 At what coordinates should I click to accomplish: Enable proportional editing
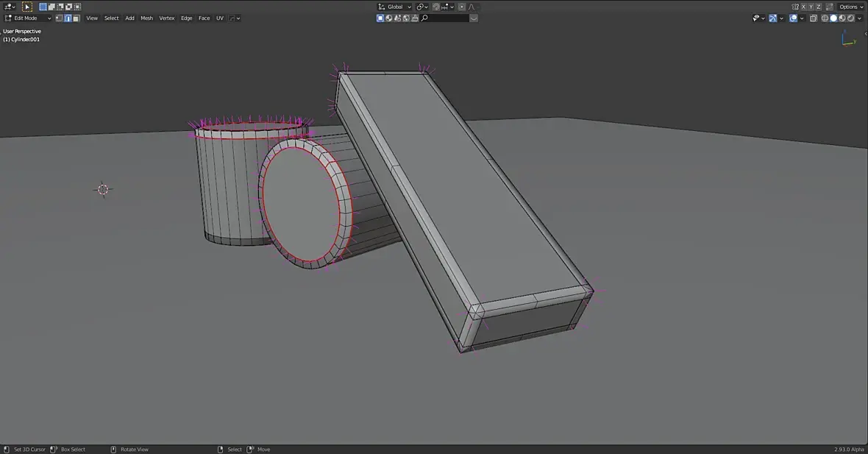click(x=462, y=7)
